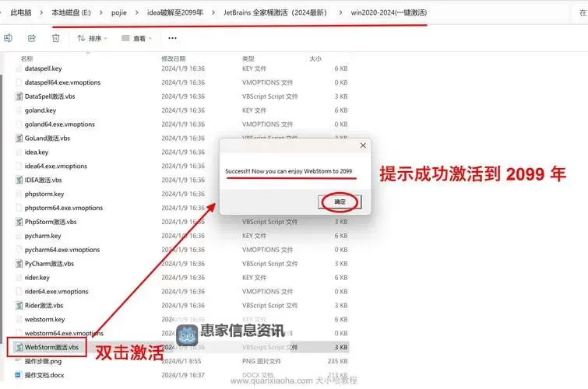
Task: Click pojie breadcrumb folder
Action: [x=119, y=12]
